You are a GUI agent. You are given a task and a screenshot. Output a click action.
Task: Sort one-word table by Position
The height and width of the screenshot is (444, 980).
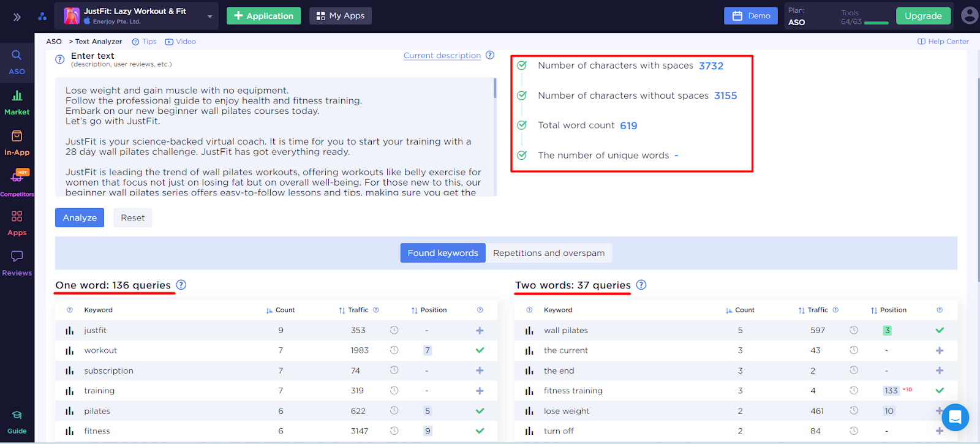coord(429,310)
